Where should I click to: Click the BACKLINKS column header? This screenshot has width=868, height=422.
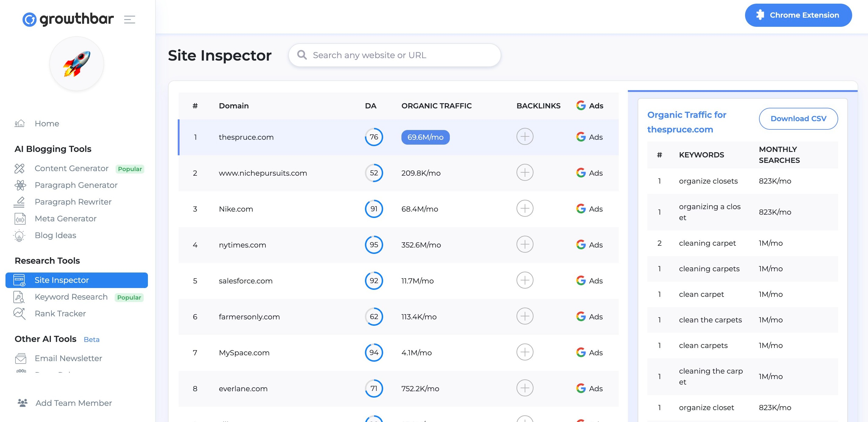tap(538, 106)
